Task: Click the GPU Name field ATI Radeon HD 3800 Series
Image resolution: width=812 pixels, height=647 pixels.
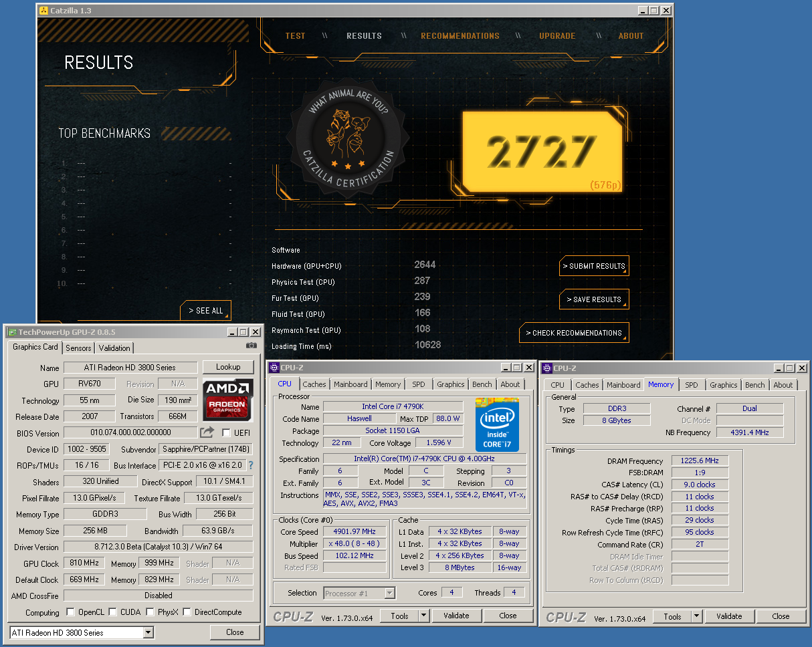Action: (x=130, y=368)
